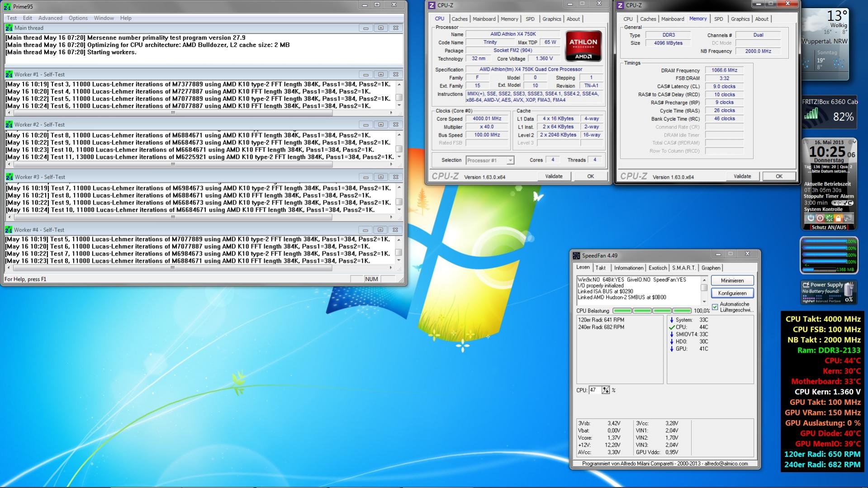Click the checkmark icon of the Stoppuhr timer
Viewport: 868px width, 488px height.
point(845,203)
